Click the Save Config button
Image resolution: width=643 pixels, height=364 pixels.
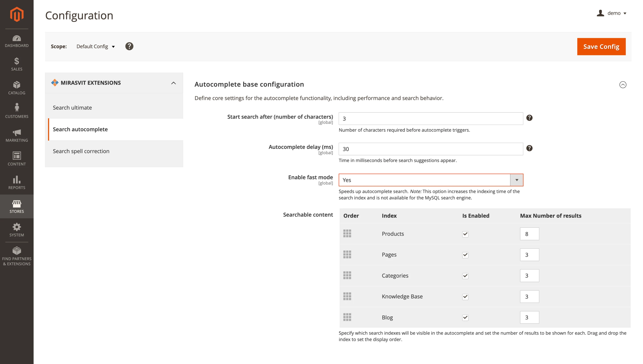pos(601,46)
